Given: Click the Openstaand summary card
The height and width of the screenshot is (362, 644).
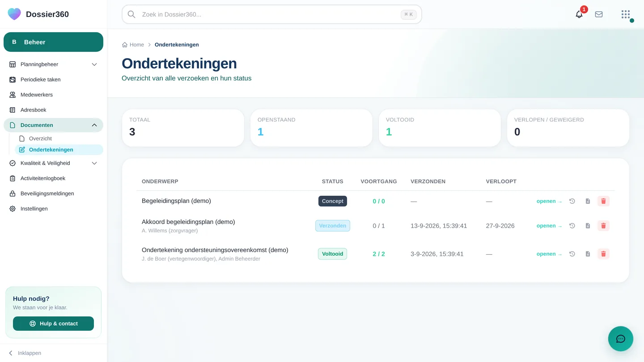Looking at the screenshot, I should point(311,128).
